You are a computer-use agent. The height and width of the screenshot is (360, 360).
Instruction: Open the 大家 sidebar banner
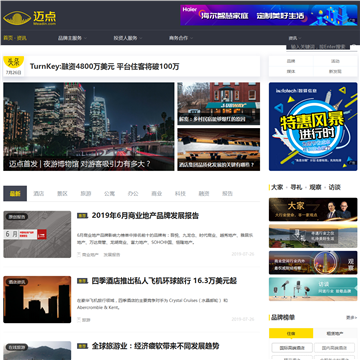point(313,210)
